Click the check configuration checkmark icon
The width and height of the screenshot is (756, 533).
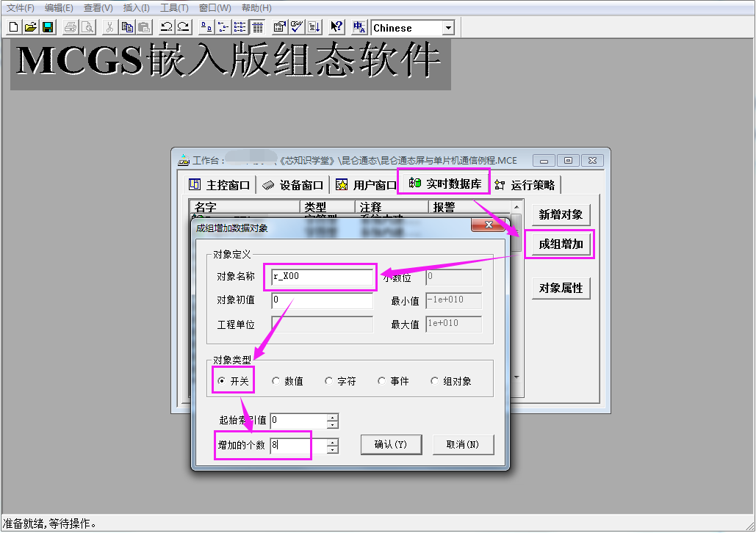tap(297, 27)
